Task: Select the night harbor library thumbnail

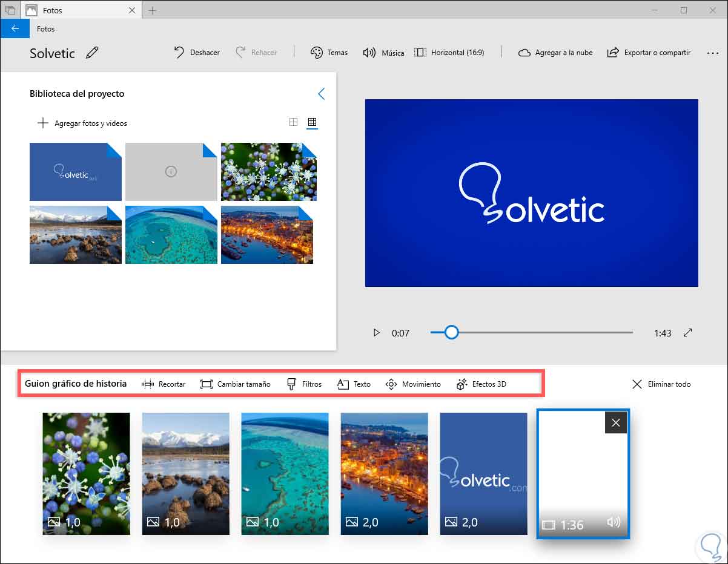Action: coord(267,235)
